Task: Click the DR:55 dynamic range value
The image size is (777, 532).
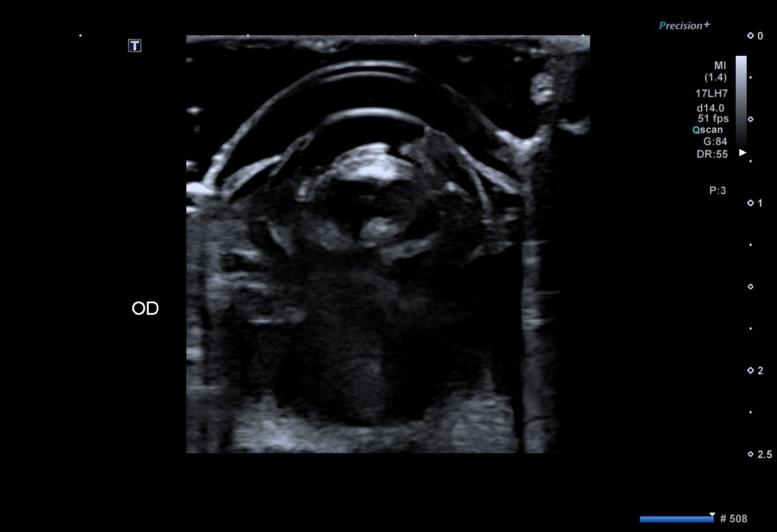Action: pyautogui.click(x=711, y=155)
